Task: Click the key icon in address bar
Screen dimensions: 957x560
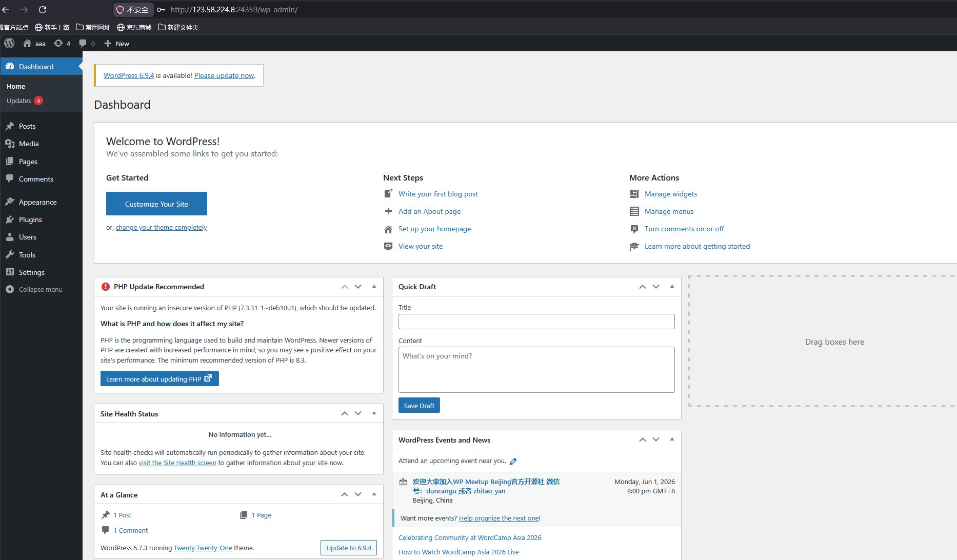Action: (x=161, y=10)
